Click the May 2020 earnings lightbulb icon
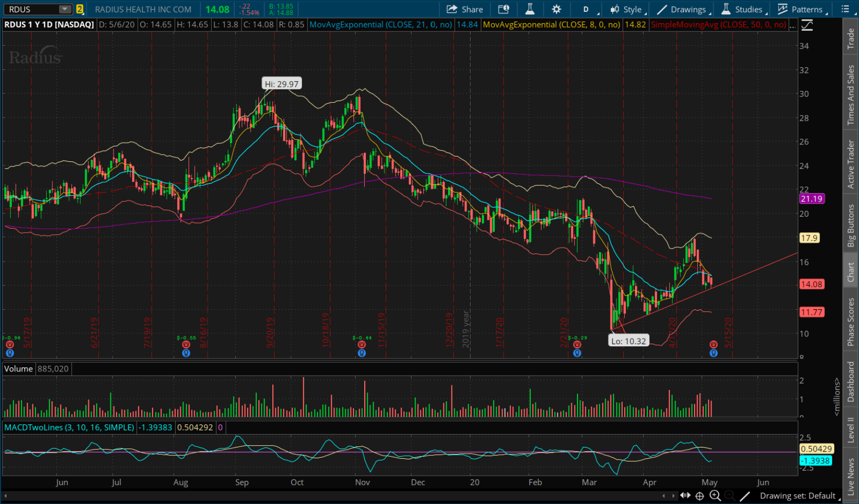The width and height of the screenshot is (859, 504). point(713,353)
